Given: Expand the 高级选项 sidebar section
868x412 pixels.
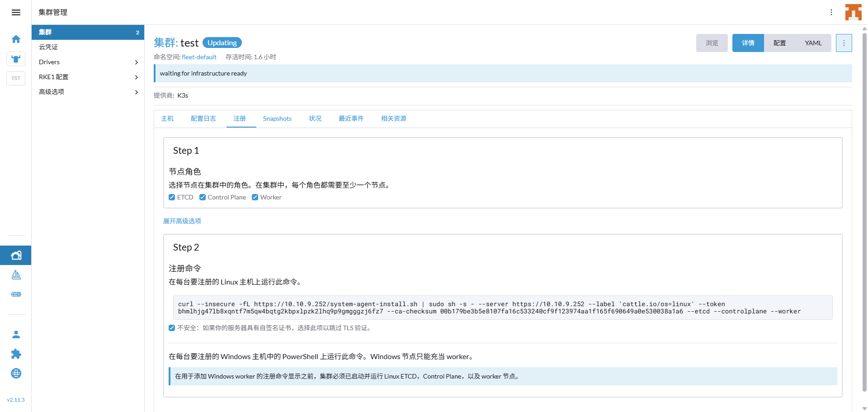Looking at the screenshot, I should pyautogui.click(x=88, y=92).
